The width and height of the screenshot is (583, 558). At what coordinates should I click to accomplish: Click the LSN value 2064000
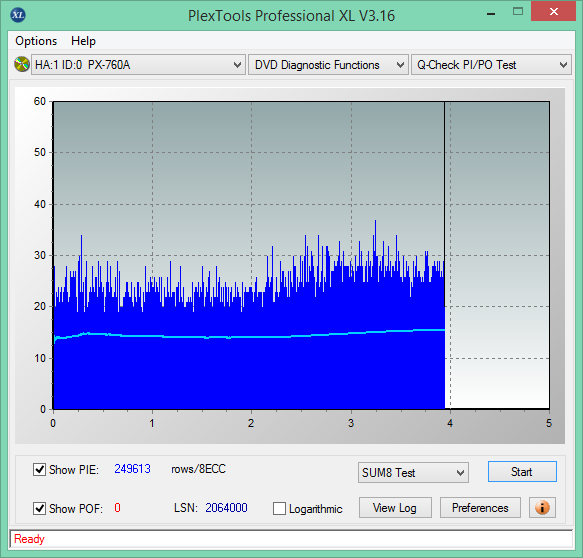pyautogui.click(x=226, y=508)
